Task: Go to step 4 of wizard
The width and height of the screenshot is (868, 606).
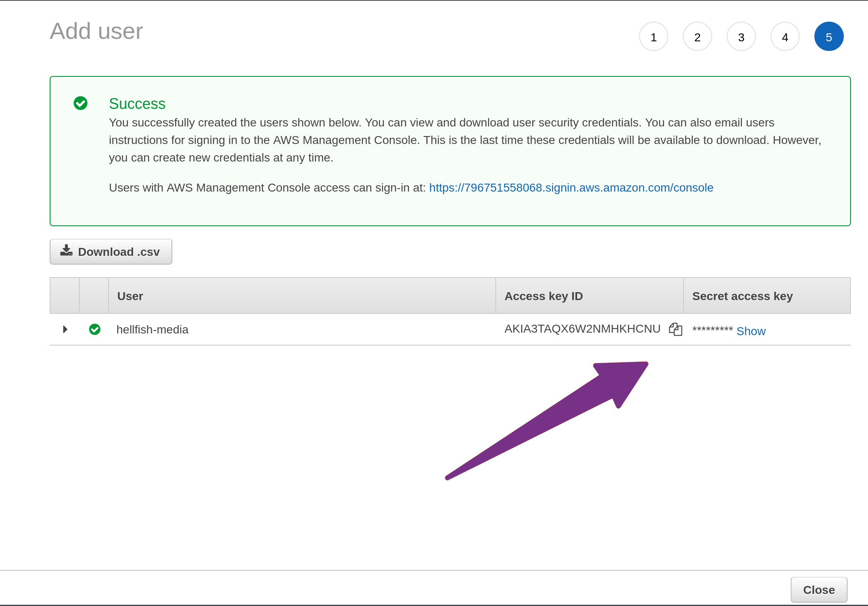Action: point(785,37)
